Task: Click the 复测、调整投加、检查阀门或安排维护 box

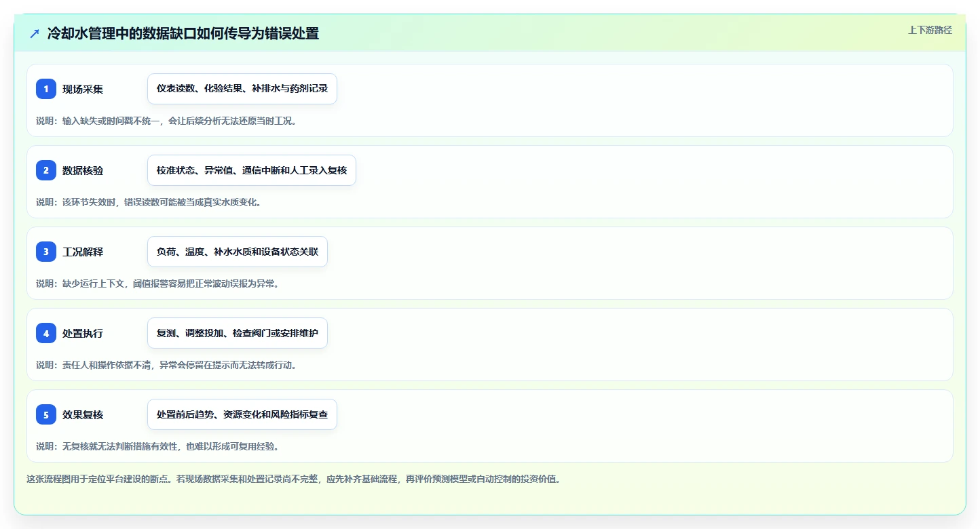Action: (x=238, y=333)
